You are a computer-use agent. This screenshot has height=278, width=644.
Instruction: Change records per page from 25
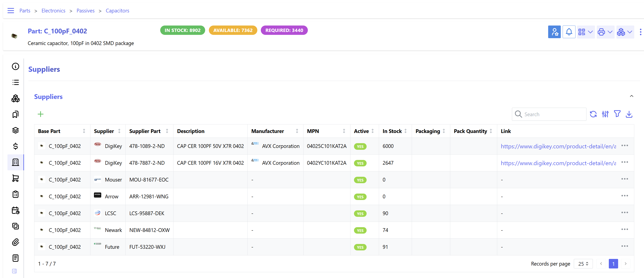pyautogui.click(x=583, y=264)
